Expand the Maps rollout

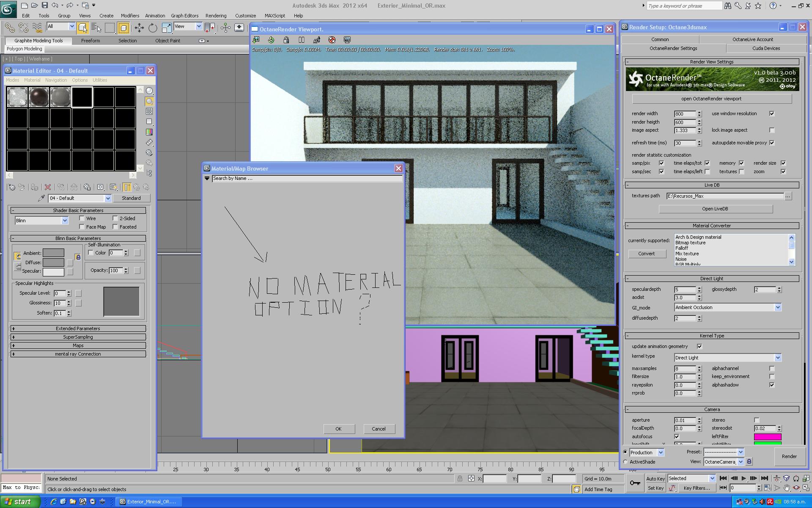(x=78, y=345)
